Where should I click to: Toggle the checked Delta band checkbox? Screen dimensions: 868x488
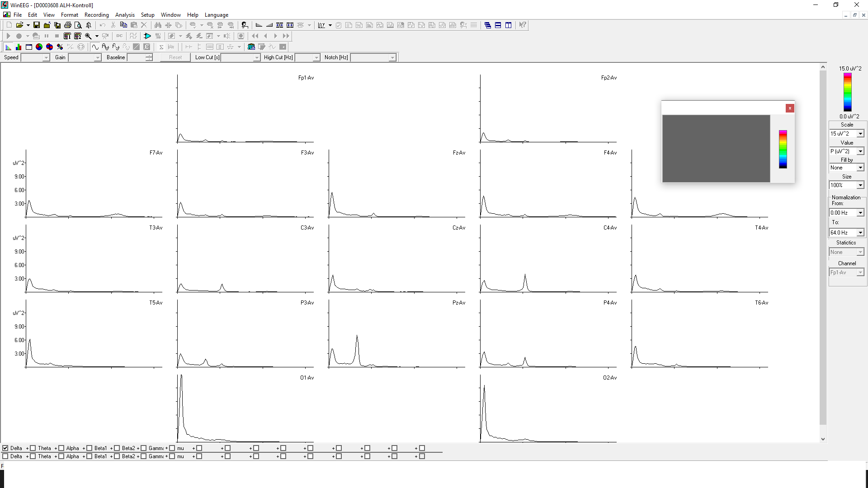(x=5, y=448)
